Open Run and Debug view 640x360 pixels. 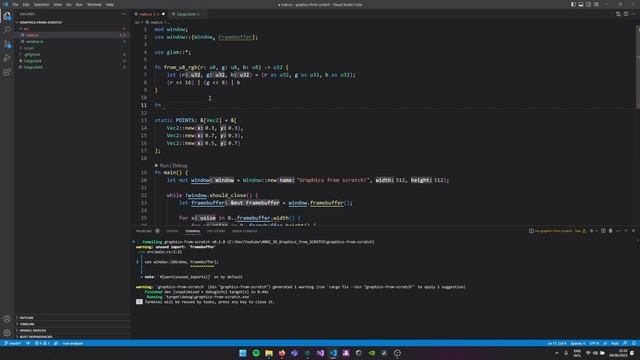(7, 58)
